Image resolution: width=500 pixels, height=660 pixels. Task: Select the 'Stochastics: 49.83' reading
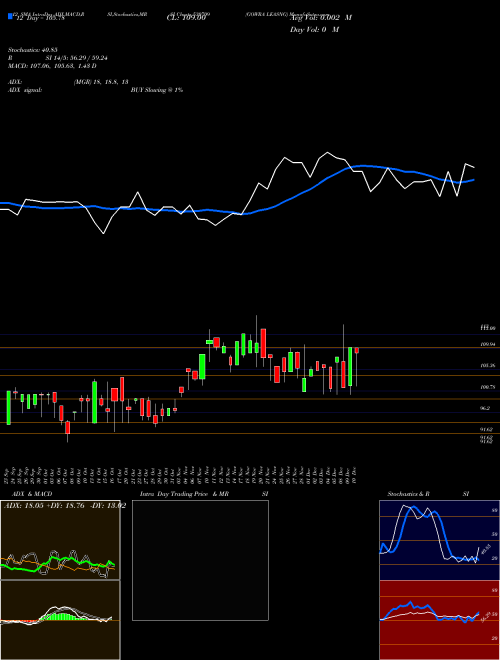point(32,50)
